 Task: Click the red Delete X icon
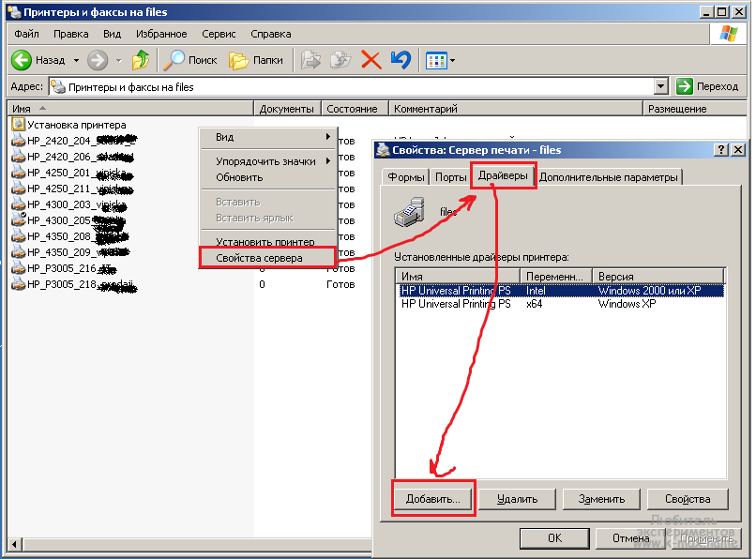(370, 60)
